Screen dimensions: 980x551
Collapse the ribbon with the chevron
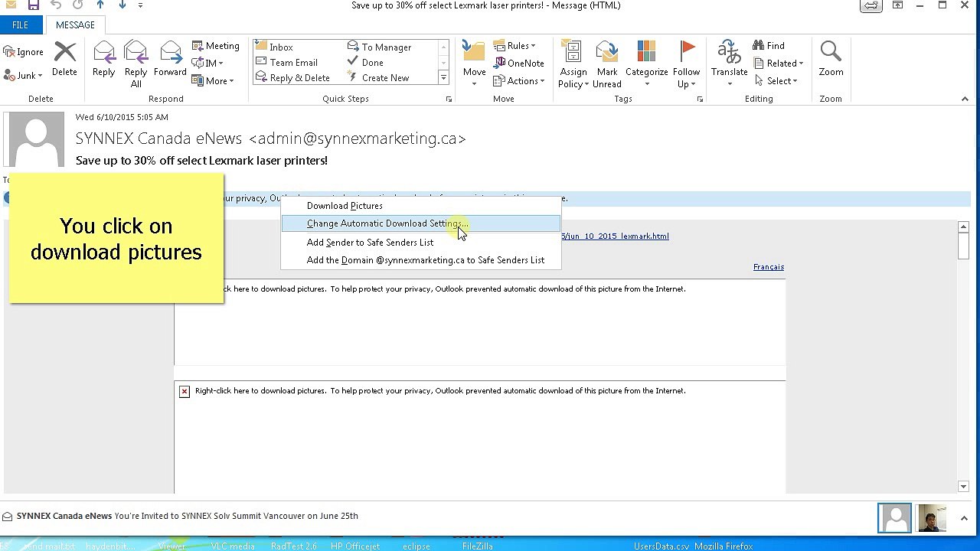[965, 99]
